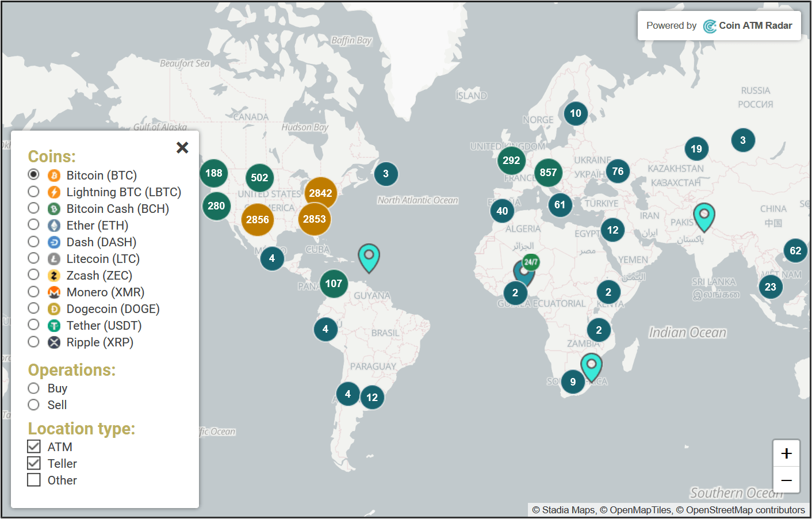Open the 2842 ATM cluster marker
Screen dimensions: 812x519
pyautogui.click(x=320, y=193)
